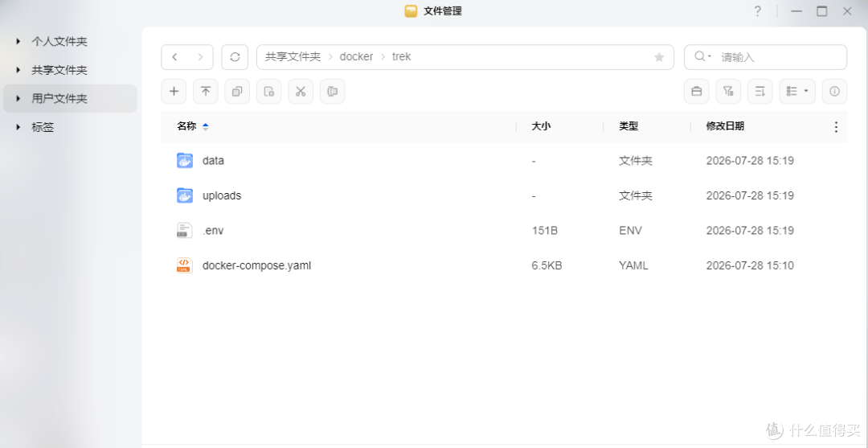Click the paste toolbar icon
868x448 pixels.
pos(269,92)
